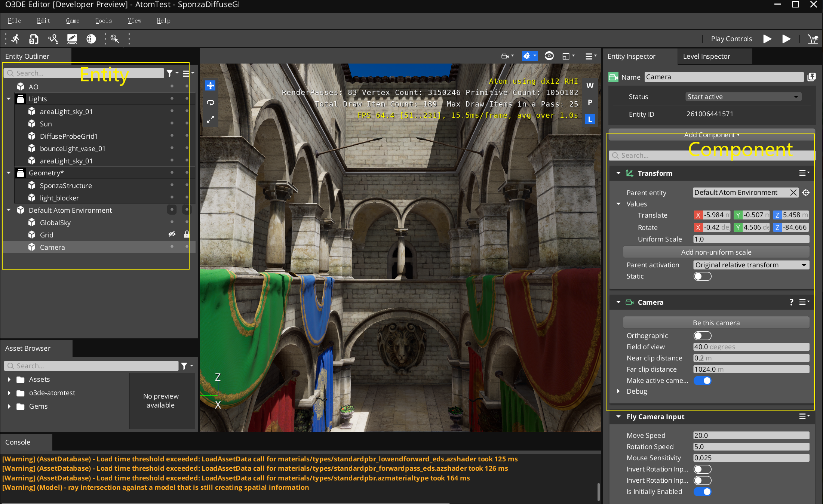Toggle the Orthographic switch
Viewport: 823px width, 504px height.
pyautogui.click(x=702, y=336)
